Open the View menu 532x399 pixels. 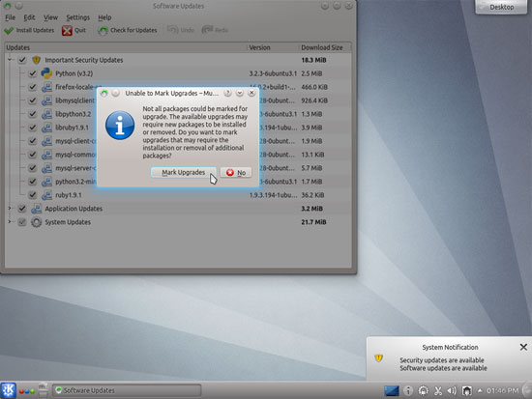pyautogui.click(x=50, y=17)
